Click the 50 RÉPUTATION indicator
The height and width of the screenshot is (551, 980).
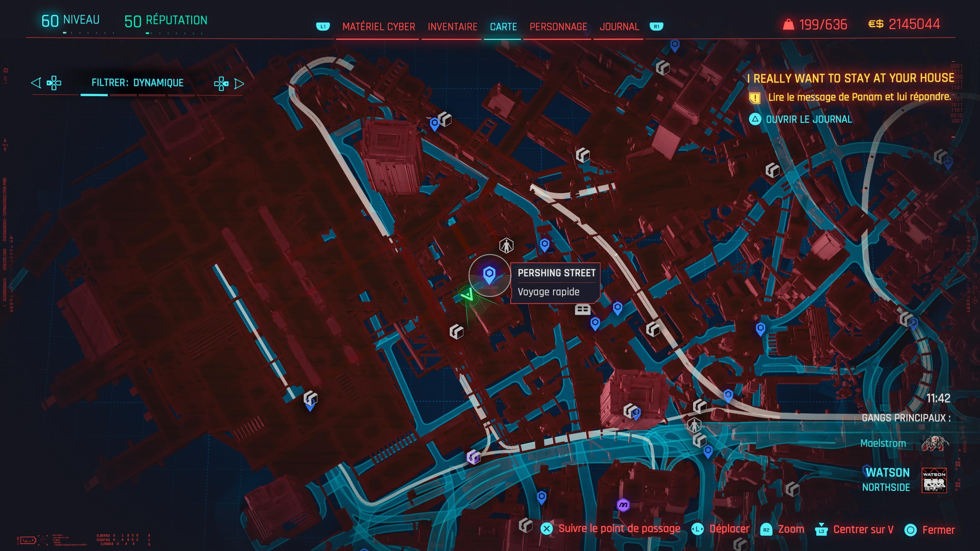click(166, 20)
